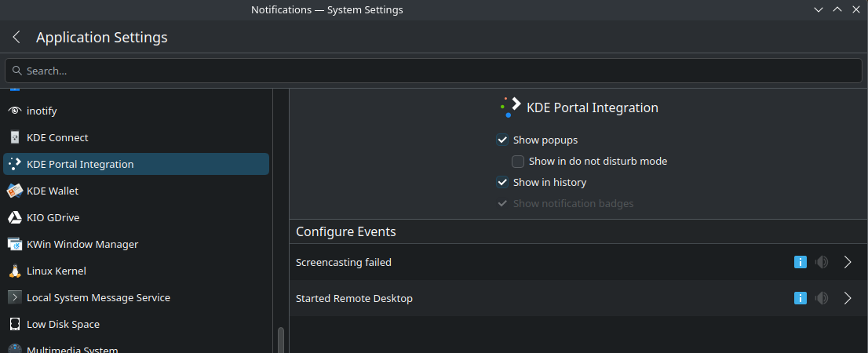Viewport: 868px width, 353px height.
Task: Select the KDE Connect phone icon
Action: pos(14,137)
